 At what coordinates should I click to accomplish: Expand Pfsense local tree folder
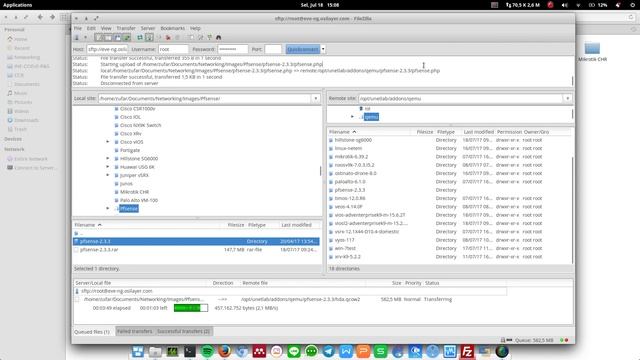[108, 208]
